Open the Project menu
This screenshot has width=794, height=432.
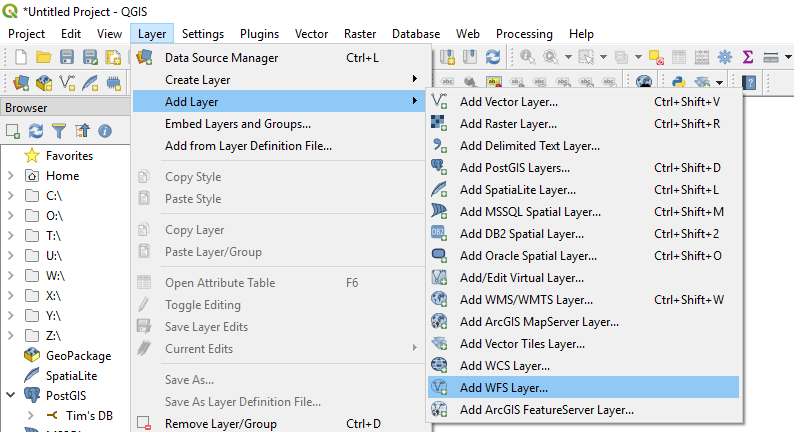point(26,34)
